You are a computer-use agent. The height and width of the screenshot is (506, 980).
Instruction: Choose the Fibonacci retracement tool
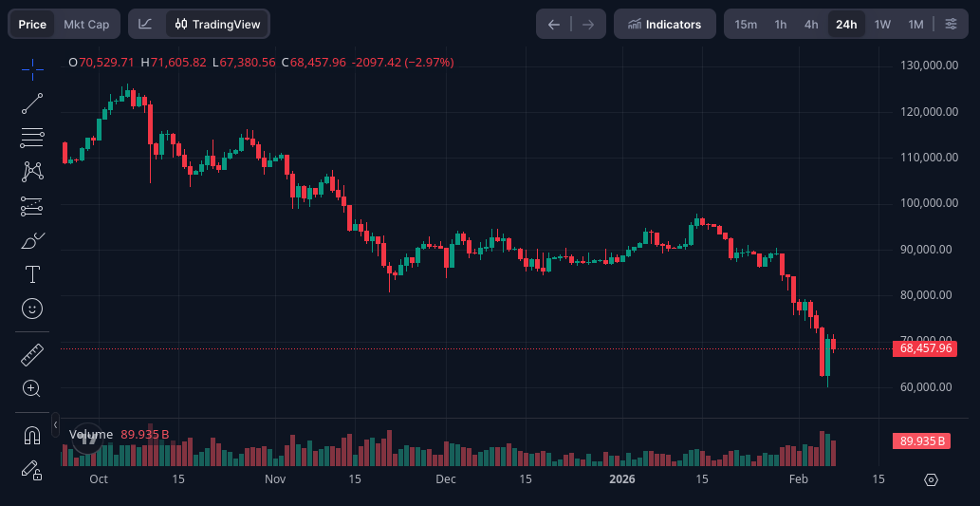pos(32,138)
